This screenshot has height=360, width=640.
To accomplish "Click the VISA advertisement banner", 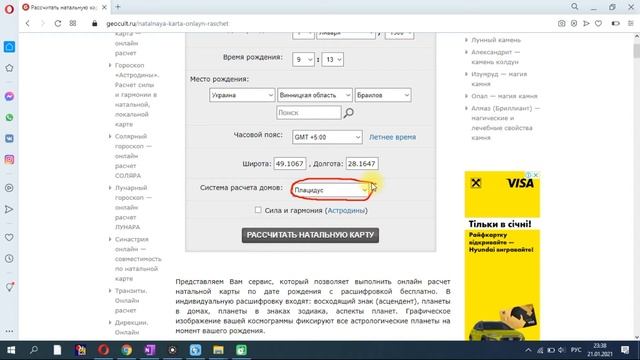I will 502,256.
